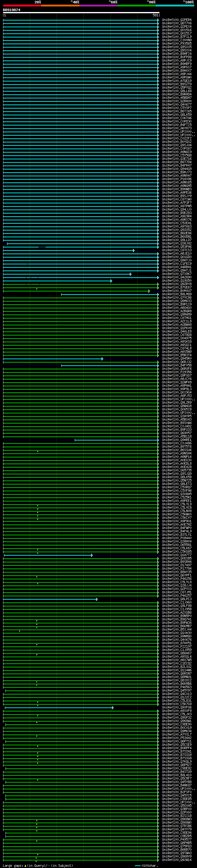Select hit label UniRef100_Q40676

[176, 640]
